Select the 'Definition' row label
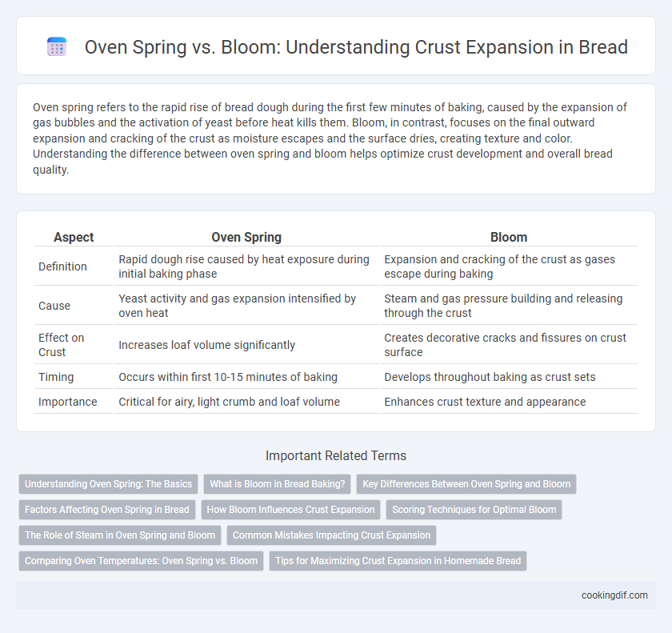672x633 pixels. tap(62, 266)
